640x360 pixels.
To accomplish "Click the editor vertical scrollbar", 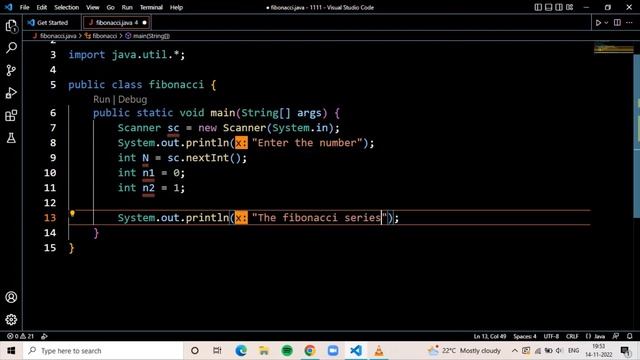I will (x=637, y=135).
